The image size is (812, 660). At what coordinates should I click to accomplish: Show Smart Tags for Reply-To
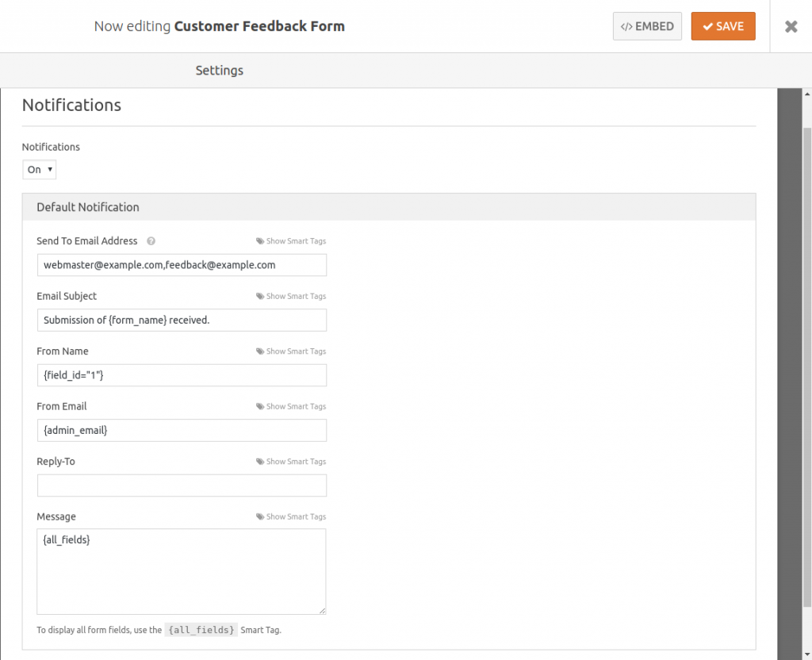click(x=291, y=461)
